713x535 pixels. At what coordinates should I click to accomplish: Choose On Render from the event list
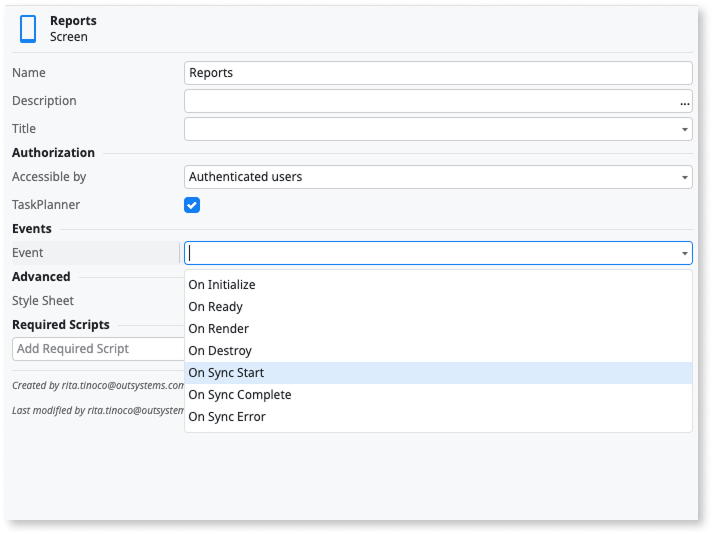pos(438,329)
